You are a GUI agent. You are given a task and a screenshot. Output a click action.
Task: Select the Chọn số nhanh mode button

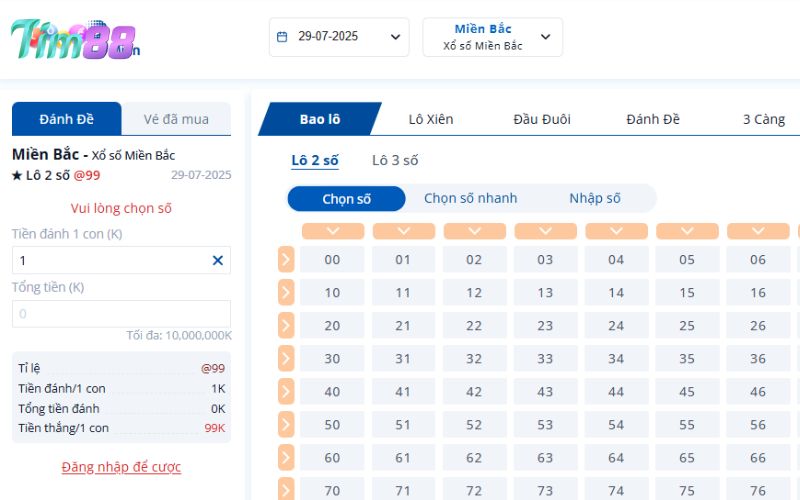pos(470,198)
